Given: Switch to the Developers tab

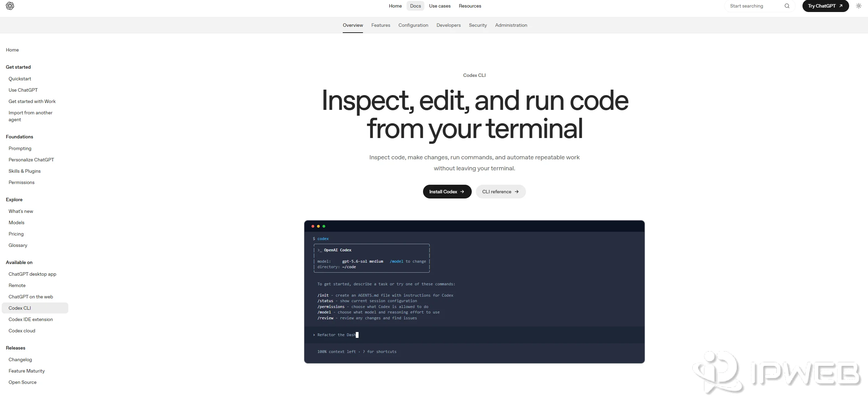Looking at the screenshot, I should coord(448,25).
